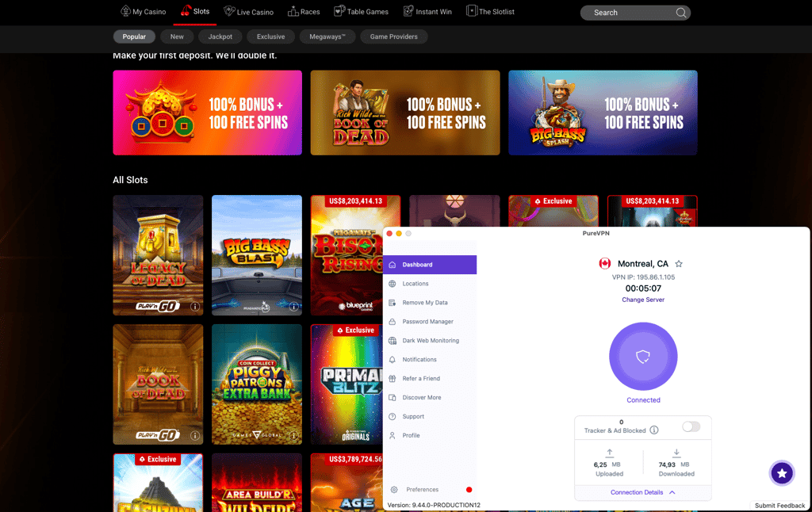
Task: Select the Game Providers filter pill
Action: tap(393, 36)
